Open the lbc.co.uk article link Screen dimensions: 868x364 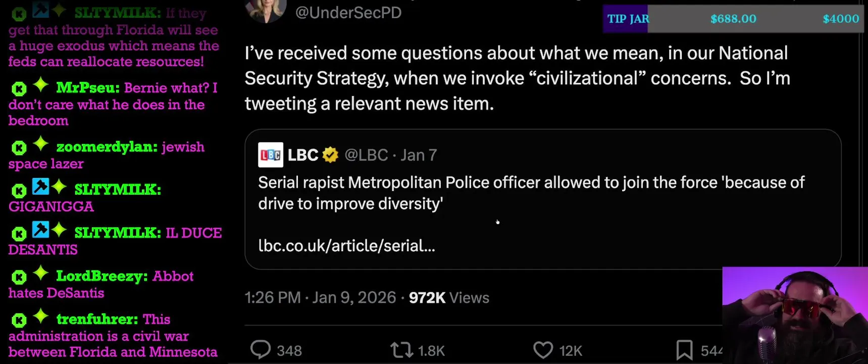pos(346,246)
